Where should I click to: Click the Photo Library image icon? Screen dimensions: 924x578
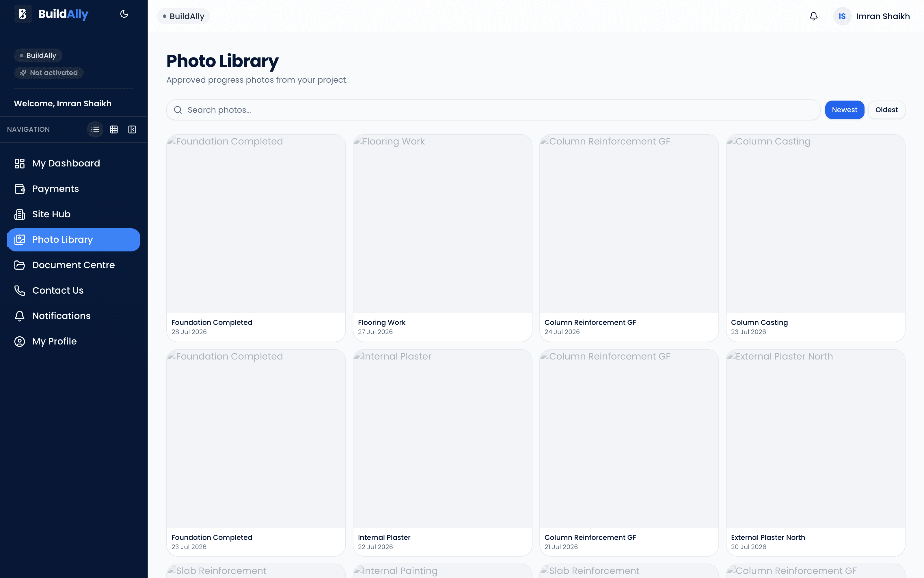coord(19,240)
